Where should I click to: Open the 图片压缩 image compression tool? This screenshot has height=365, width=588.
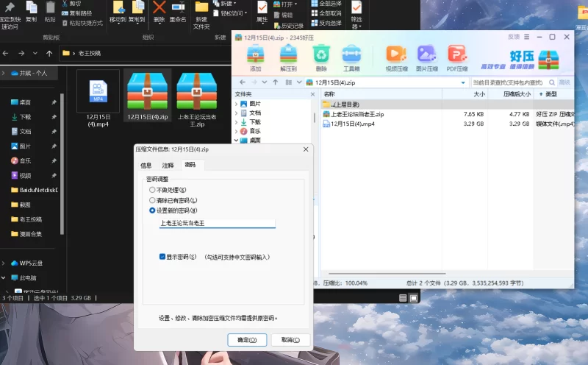pos(427,55)
